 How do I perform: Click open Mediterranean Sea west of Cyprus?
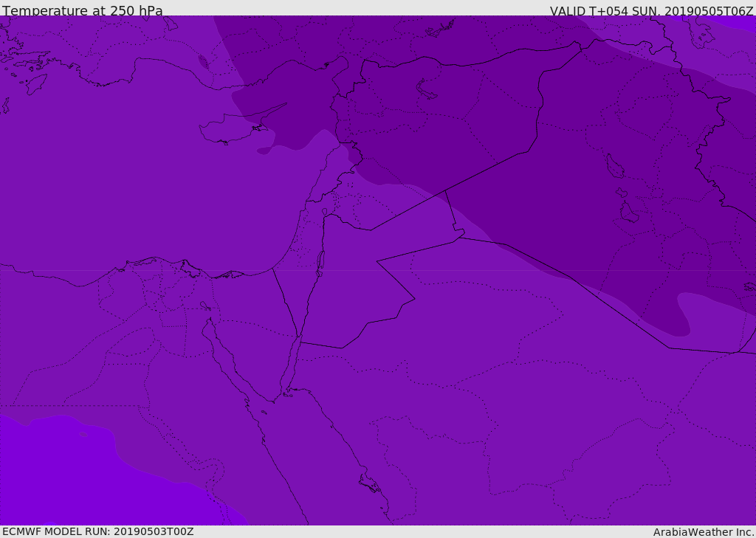(x=111, y=170)
